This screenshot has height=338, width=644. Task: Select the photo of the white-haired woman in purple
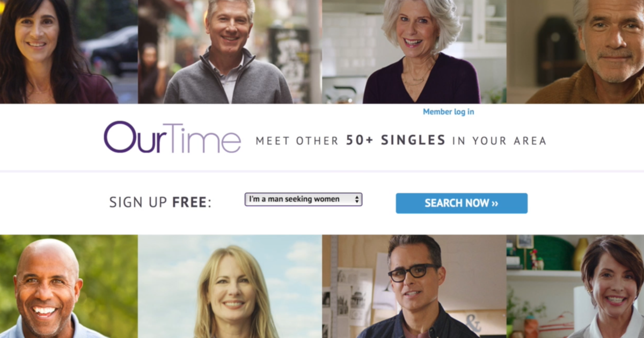click(414, 52)
